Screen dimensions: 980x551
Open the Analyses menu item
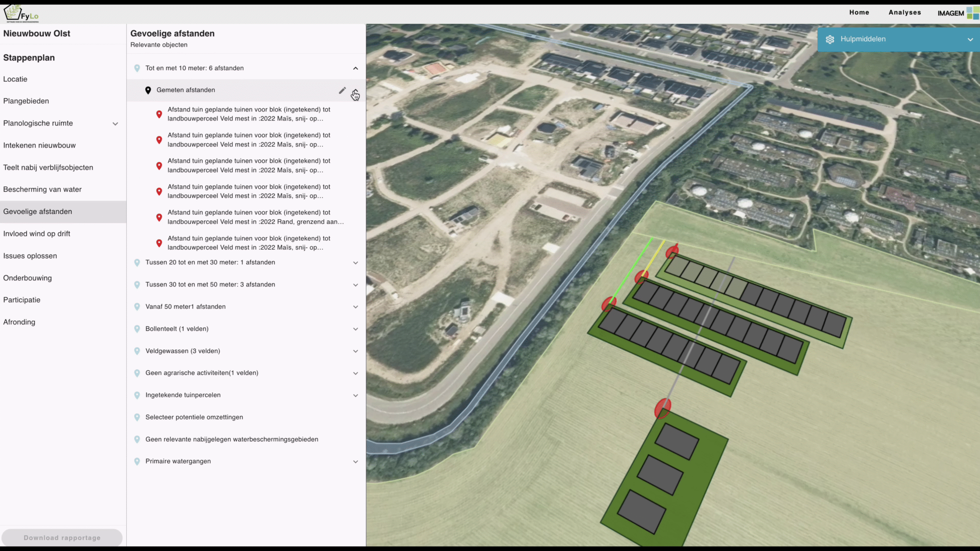[905, 12]
